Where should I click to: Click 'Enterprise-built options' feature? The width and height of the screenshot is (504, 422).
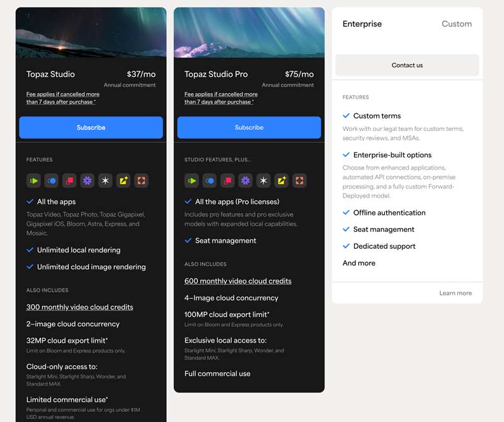coord(392,155)
